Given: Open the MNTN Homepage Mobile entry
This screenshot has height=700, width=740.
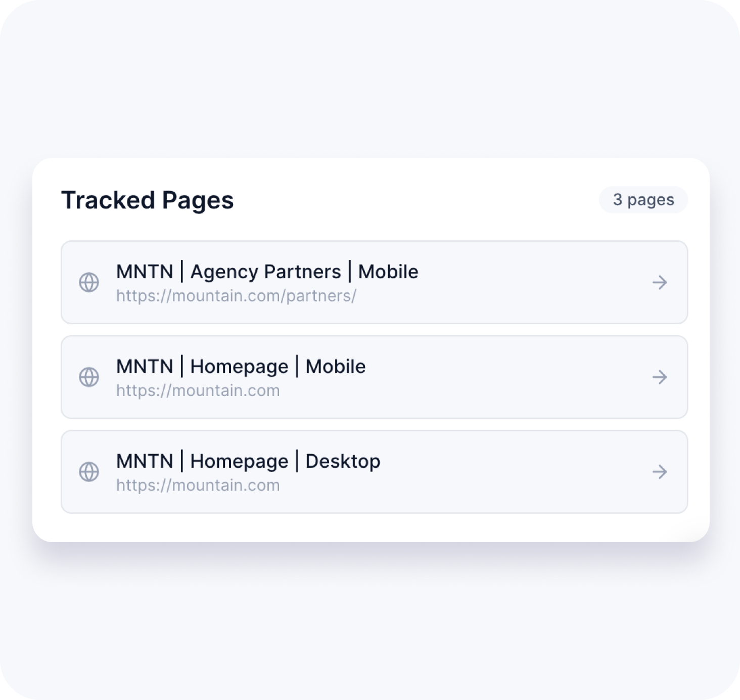Looking at the screenshot, I should coord(660,377).
